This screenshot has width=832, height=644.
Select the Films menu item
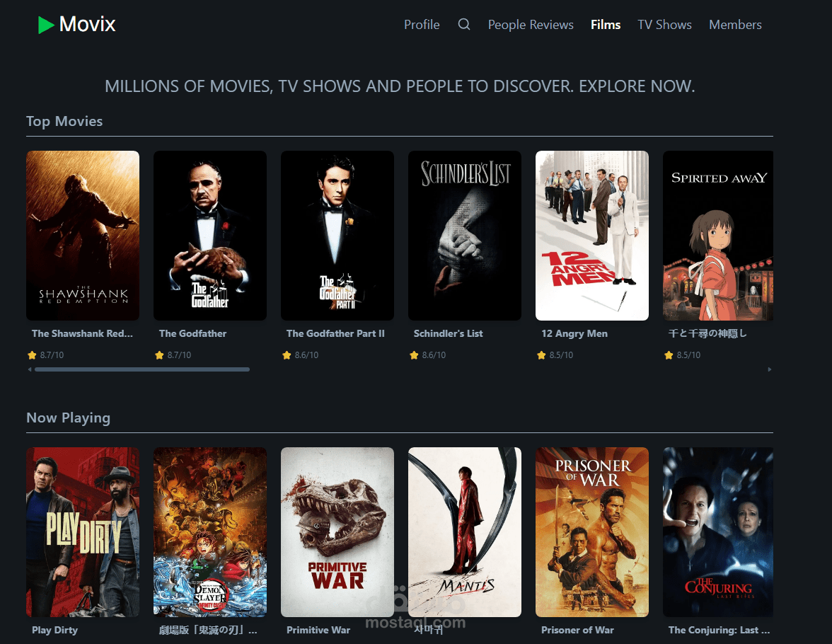tap(606, 24)
